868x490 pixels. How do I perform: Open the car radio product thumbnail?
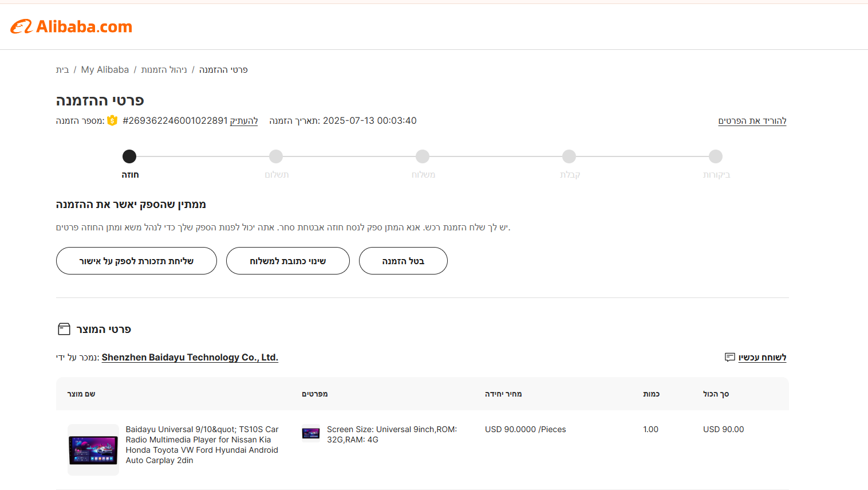(x=93, y=450)
